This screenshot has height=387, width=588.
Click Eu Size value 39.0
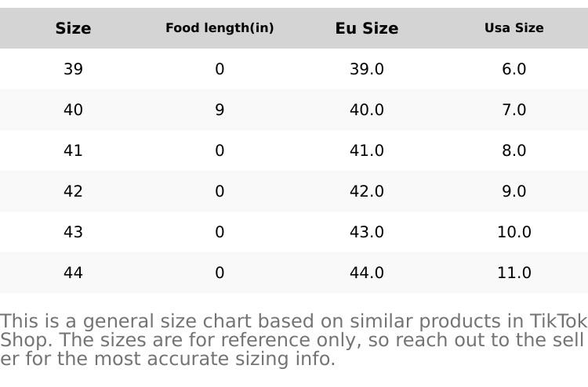(367, 69)
